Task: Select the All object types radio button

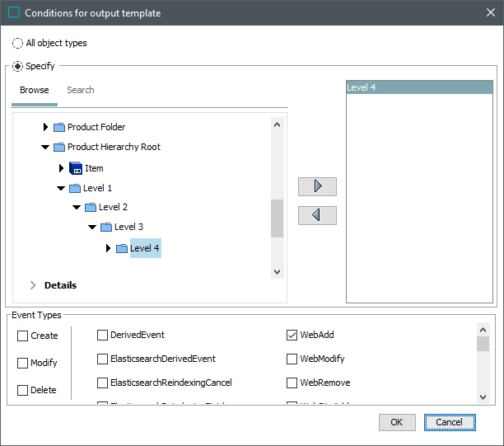Action: pyautogui.click(x=17, y=43)
